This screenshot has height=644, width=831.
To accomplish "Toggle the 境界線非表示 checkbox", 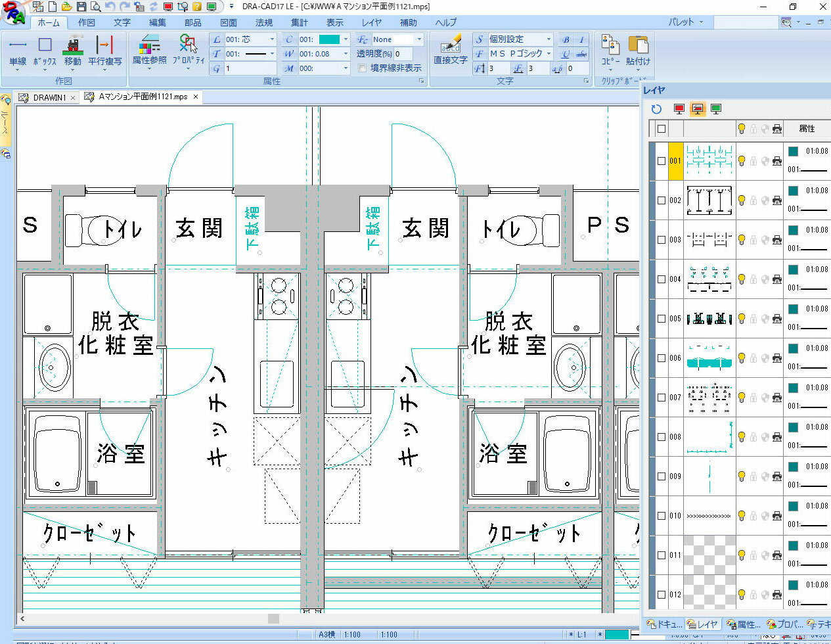I will tap(363, 68).
